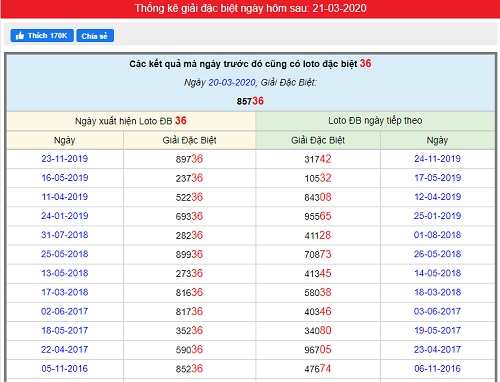Select next-day prize value 34080
This screenshot has width=500, height=382.
tap(318, 330)
